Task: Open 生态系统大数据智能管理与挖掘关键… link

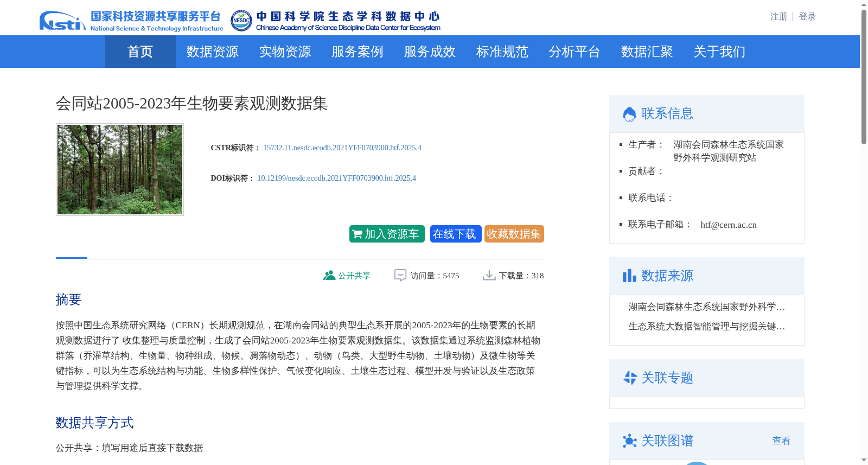Action: (x=706, y=327)
